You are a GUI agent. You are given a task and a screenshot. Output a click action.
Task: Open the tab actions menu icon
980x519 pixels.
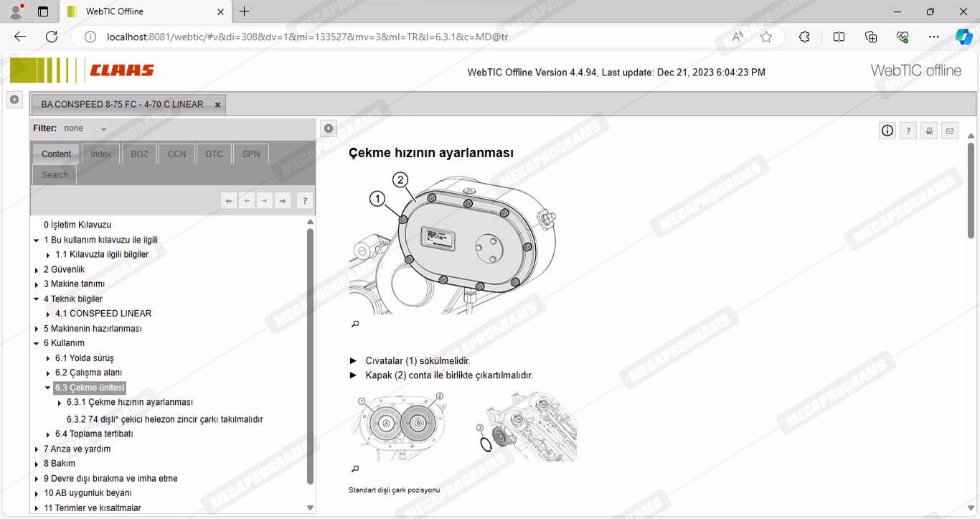[x=43, y=11]
